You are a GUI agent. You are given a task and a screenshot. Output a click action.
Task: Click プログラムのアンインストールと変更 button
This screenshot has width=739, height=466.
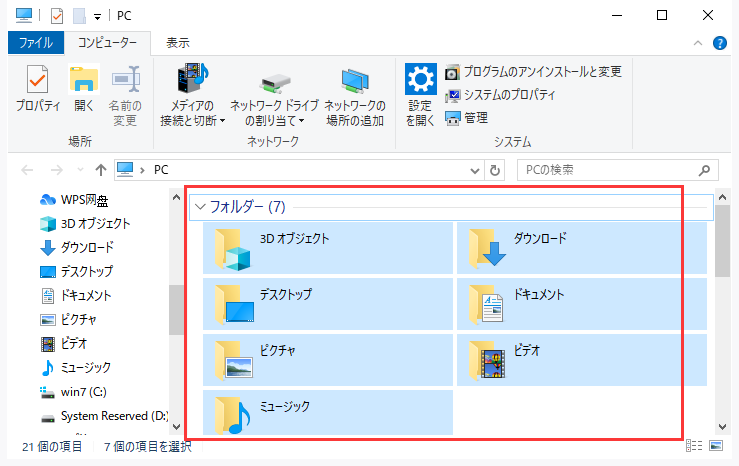tap(534, 72)
